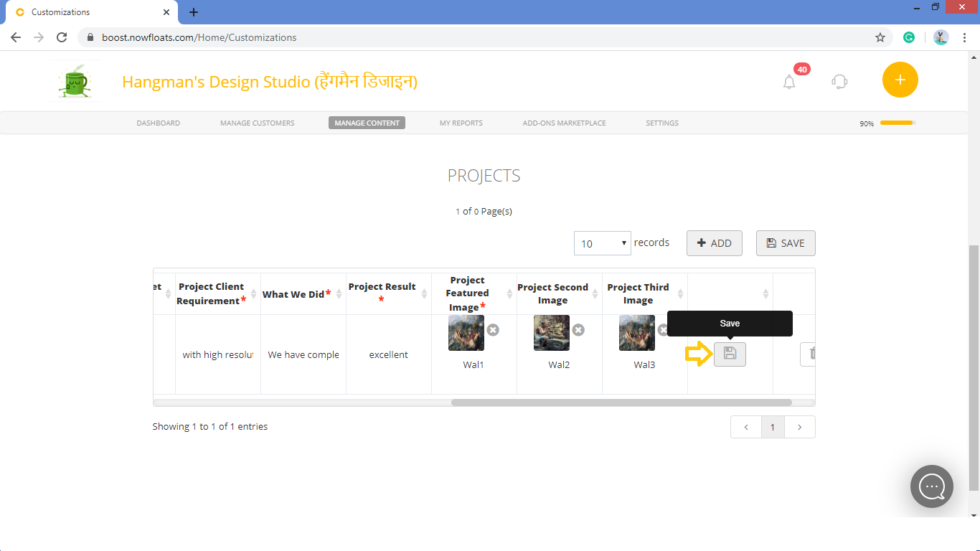This screenshot has width=980, height=551.
Task: Click the browser back arrow
Action: [x=16, y=37]
